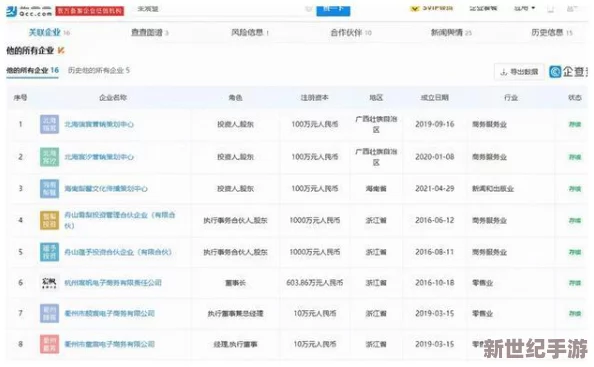Click the yellow logo thumbnail in row 4
Viewport: 594px width, 367px height.
coord(50,220)
